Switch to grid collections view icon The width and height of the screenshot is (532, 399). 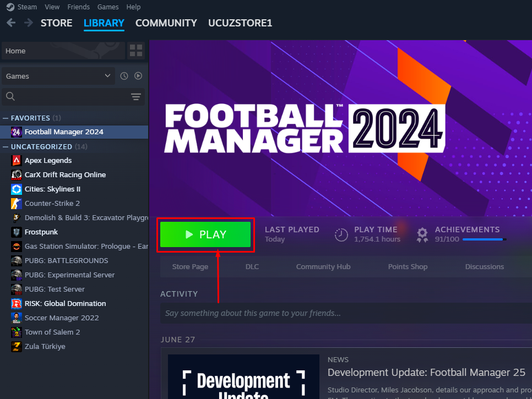[136, 51]
